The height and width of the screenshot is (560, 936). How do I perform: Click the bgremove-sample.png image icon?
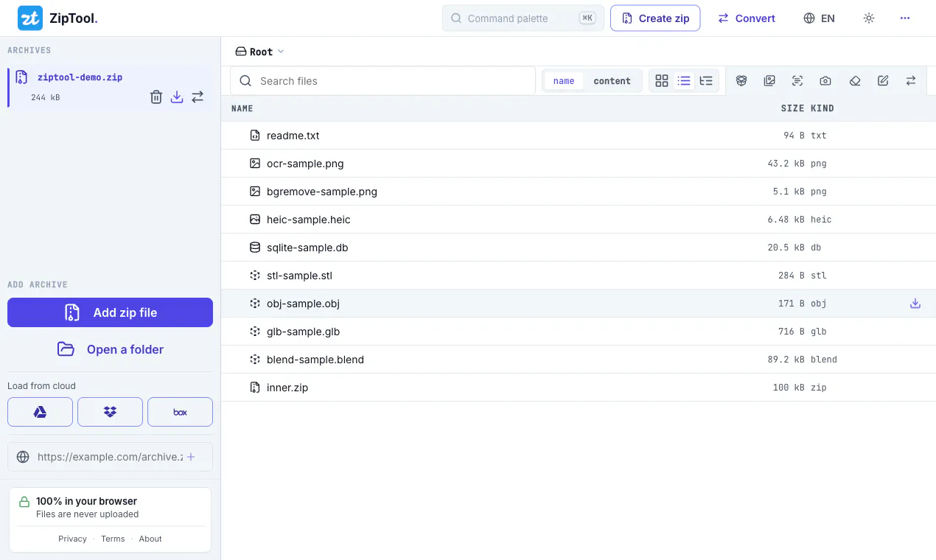coord(255,192)
